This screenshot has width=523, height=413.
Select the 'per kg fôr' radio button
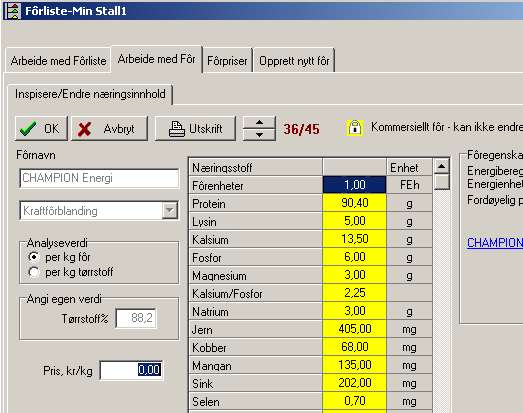pos(33,257)
